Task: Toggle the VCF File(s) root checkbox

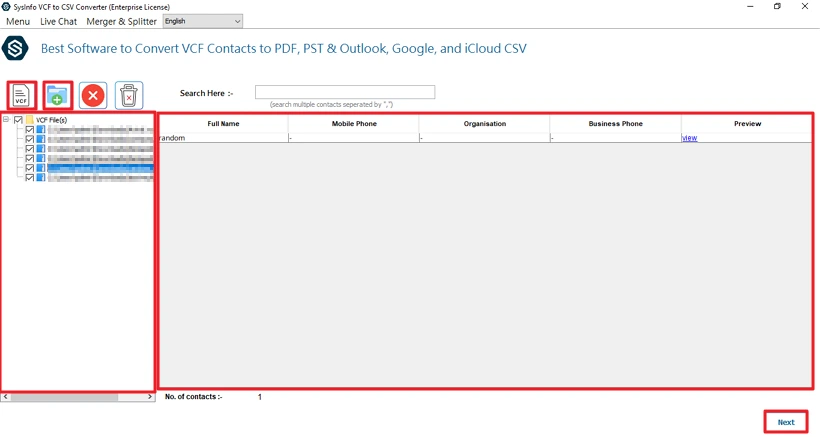Action: tap(18, 120)
